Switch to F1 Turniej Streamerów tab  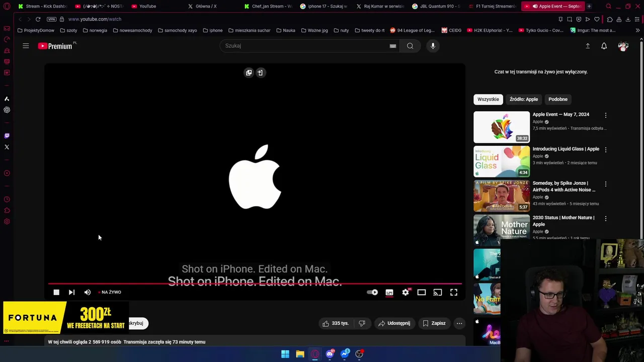pos(492,6)
